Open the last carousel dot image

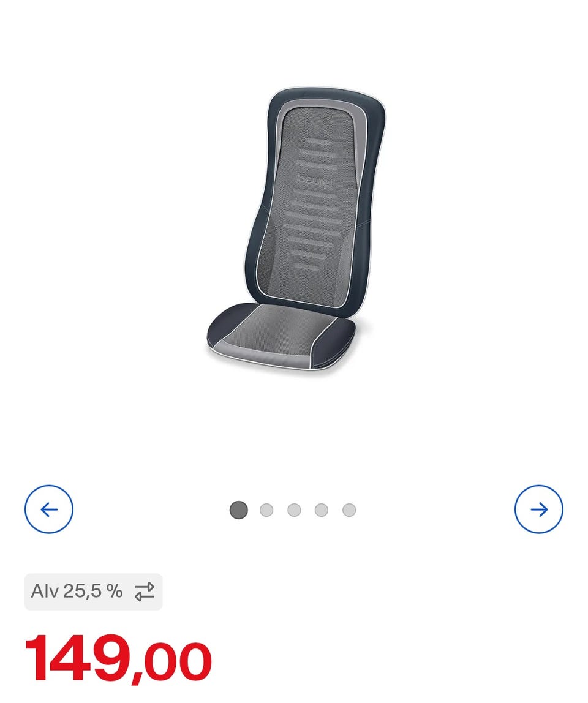point(349,510)
